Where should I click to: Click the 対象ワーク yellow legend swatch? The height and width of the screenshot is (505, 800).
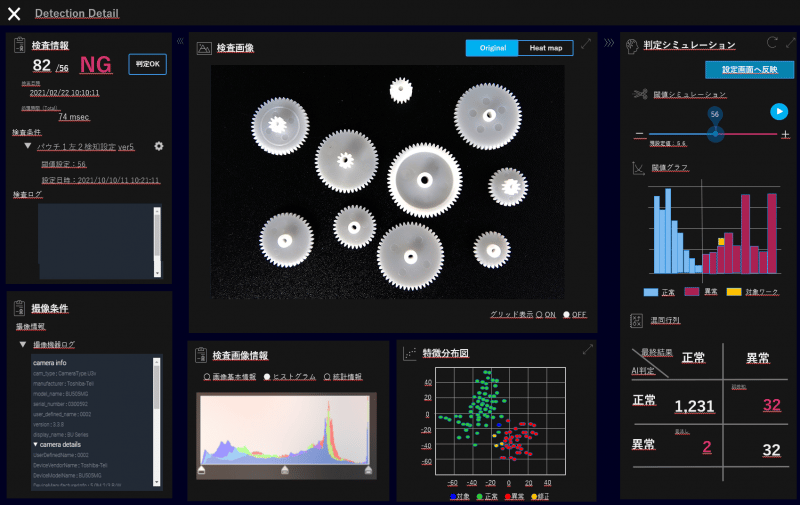pos(734,292)
